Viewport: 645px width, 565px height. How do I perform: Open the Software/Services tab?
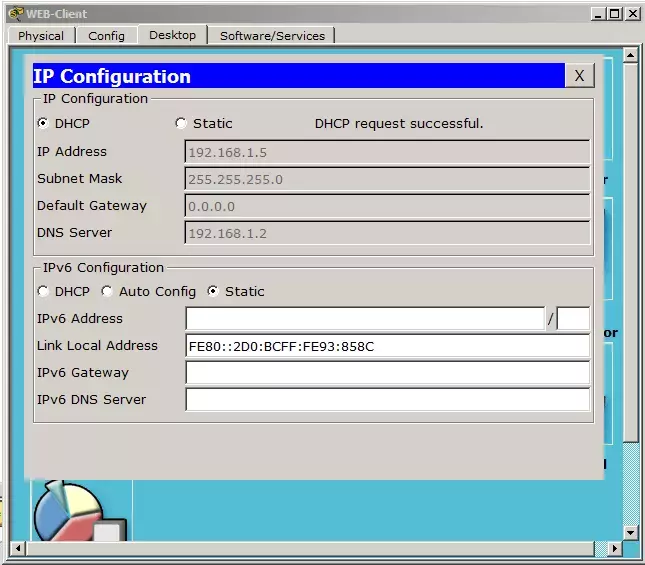point(272,36)
